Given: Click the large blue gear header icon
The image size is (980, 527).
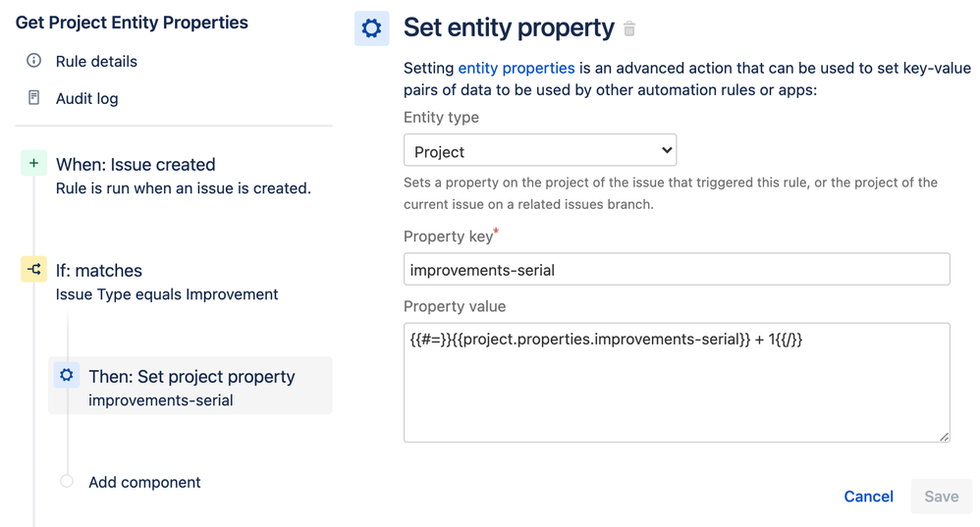Looking at the screenshot, I should 371,28.
